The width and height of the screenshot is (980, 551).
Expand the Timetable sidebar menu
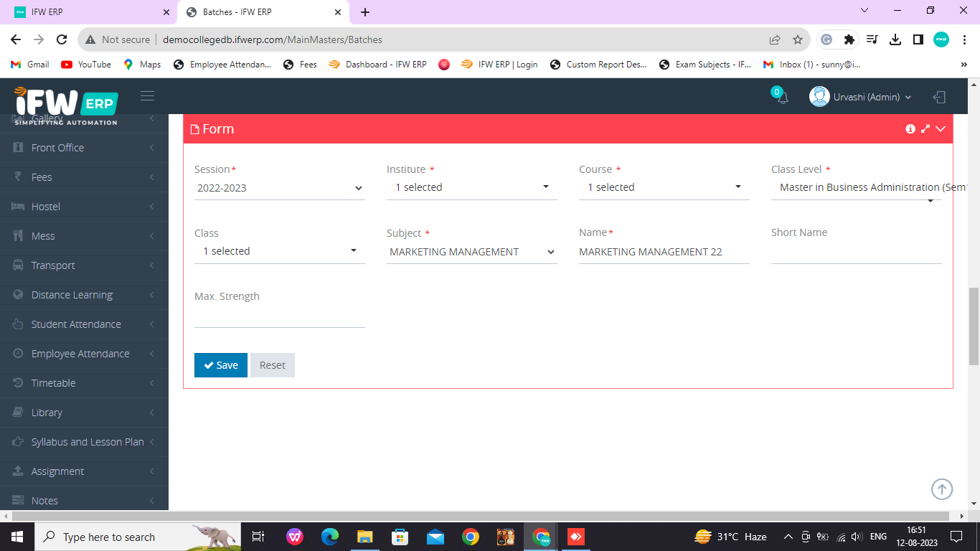(84, 383)
